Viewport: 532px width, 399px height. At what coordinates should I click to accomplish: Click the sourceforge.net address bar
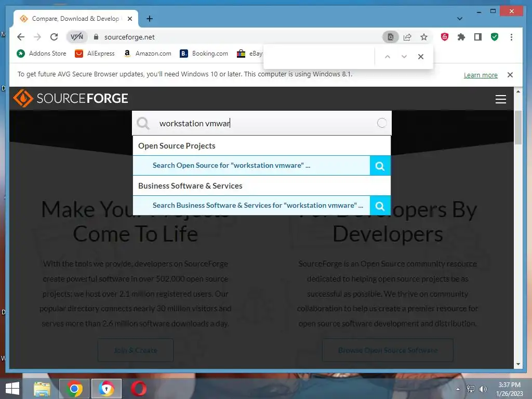pos(237,37)
